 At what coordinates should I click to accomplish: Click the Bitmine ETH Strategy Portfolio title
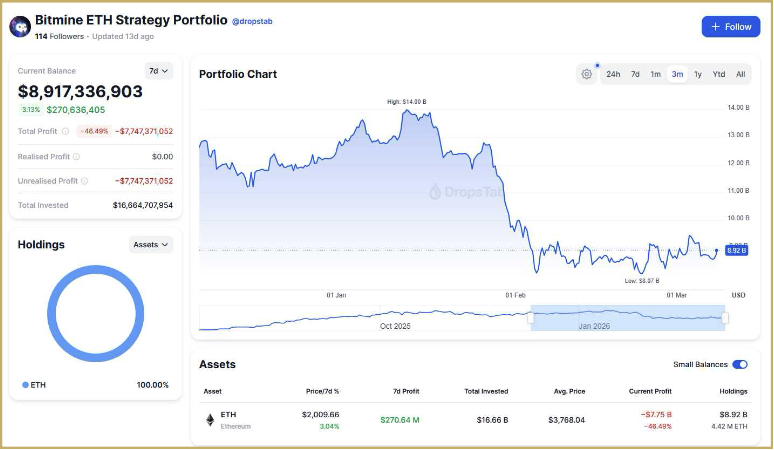[x=131, y=20]
